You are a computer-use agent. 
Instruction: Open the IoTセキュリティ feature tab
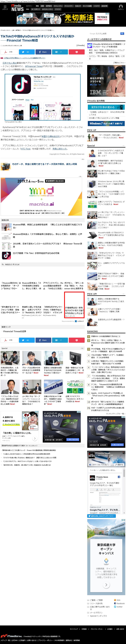[47, 9]
